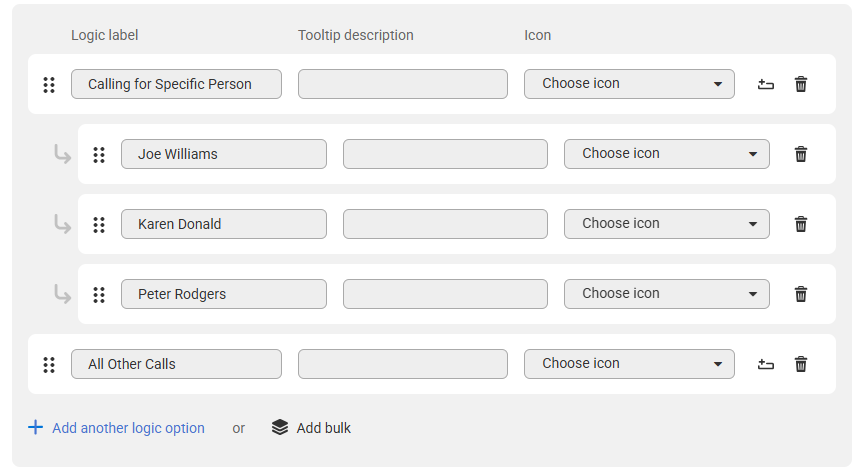Click drag handle beside All Other Calls

pos(49,365)
